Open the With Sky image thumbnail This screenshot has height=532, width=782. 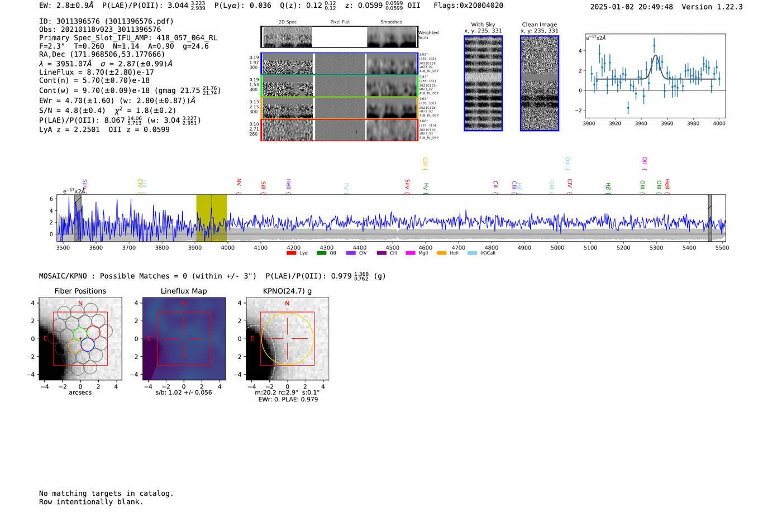(x=483, y=84)
